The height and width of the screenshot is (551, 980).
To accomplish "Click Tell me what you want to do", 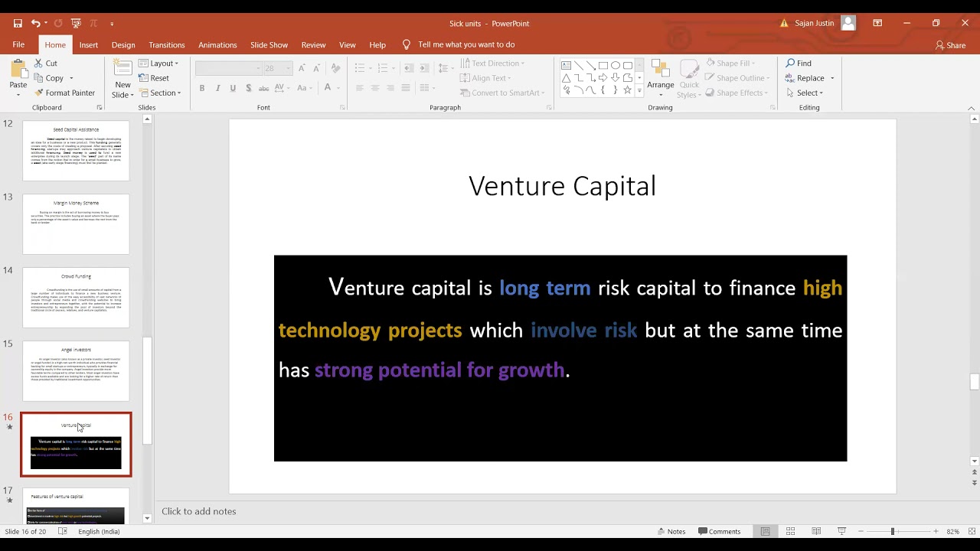I will pyautogui.click(x=466, y=44).
